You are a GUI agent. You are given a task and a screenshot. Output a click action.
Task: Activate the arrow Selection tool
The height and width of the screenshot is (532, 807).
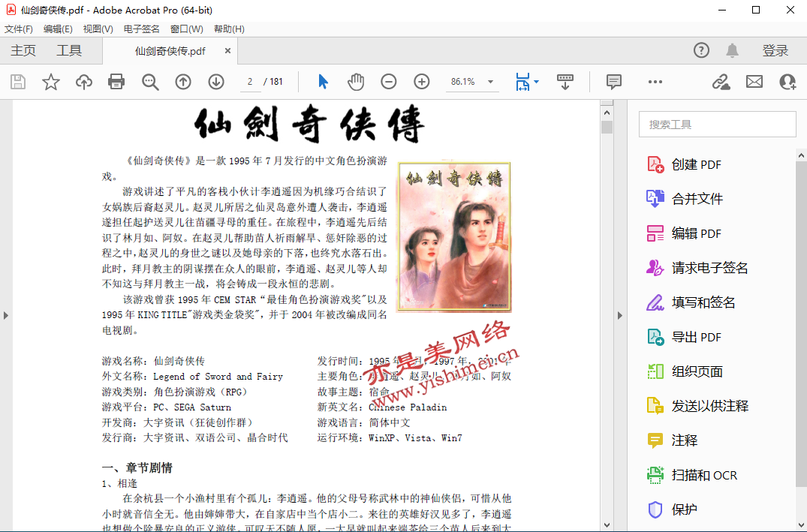(x=323, y=82)
